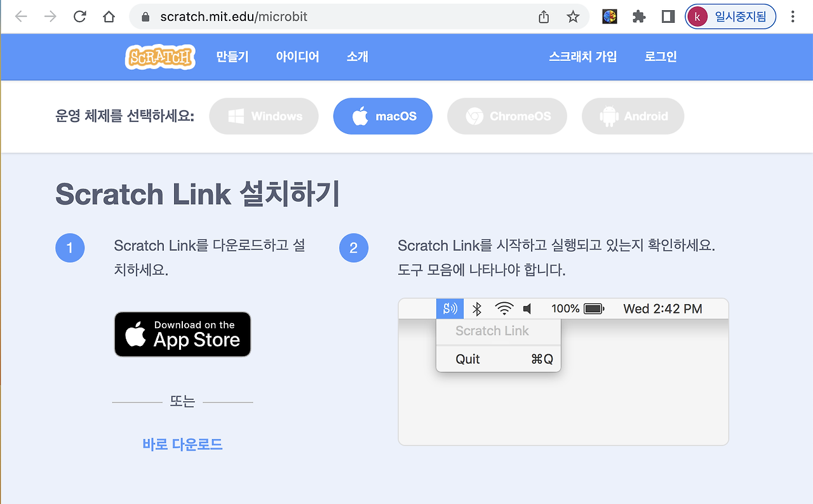Click the Wi-Fi icon in the illustration

click(504, 309)
